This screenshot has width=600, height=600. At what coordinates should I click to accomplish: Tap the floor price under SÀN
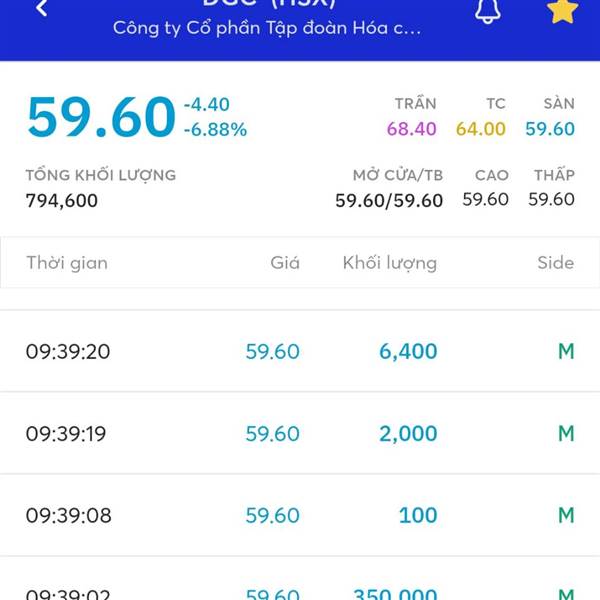click(x=550, y=129)
